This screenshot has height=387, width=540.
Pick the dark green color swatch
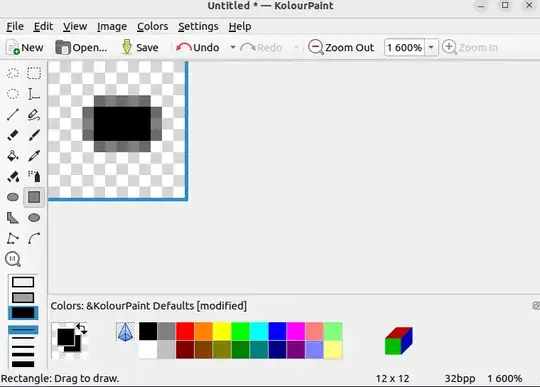pyautogui.click(x=241, y=350)
